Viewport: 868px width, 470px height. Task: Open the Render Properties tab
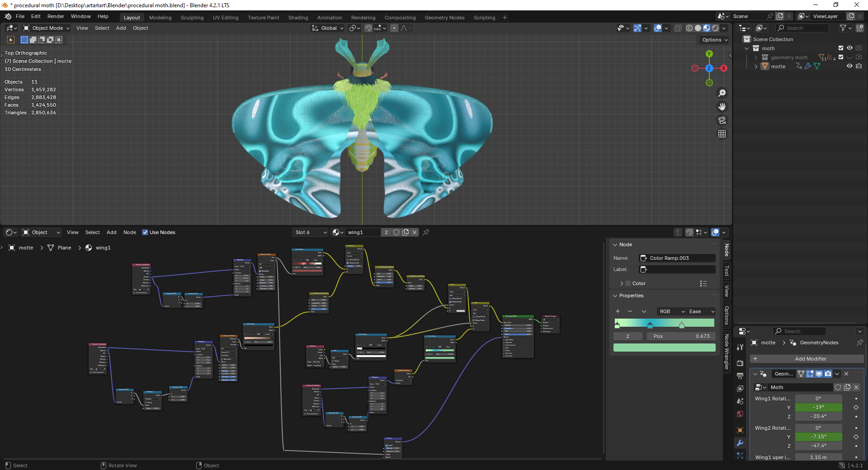click(740, 363)
